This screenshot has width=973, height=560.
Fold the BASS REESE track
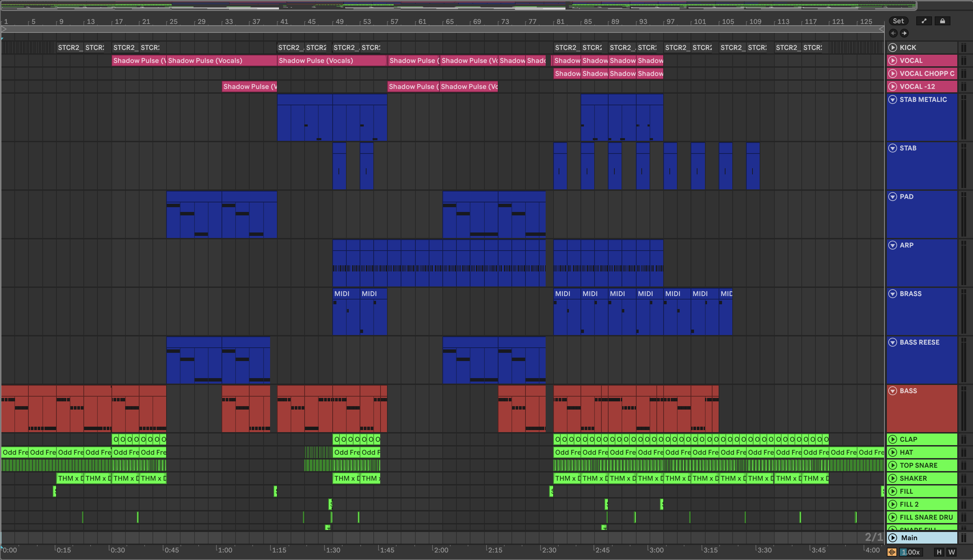coord(893,342)
